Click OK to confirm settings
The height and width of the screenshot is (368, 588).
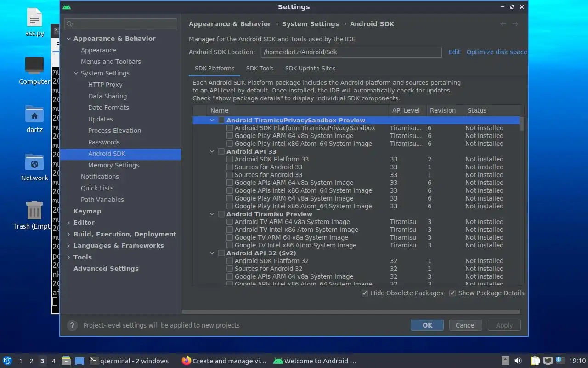(x=427, y=325)
